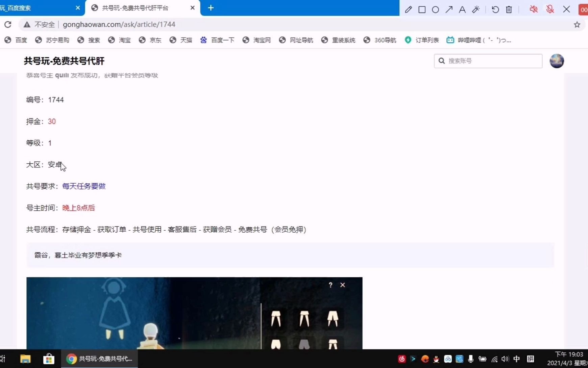Delete annotations with trash icon
Screen dimensions: 588x368
[x=509, y=9]
